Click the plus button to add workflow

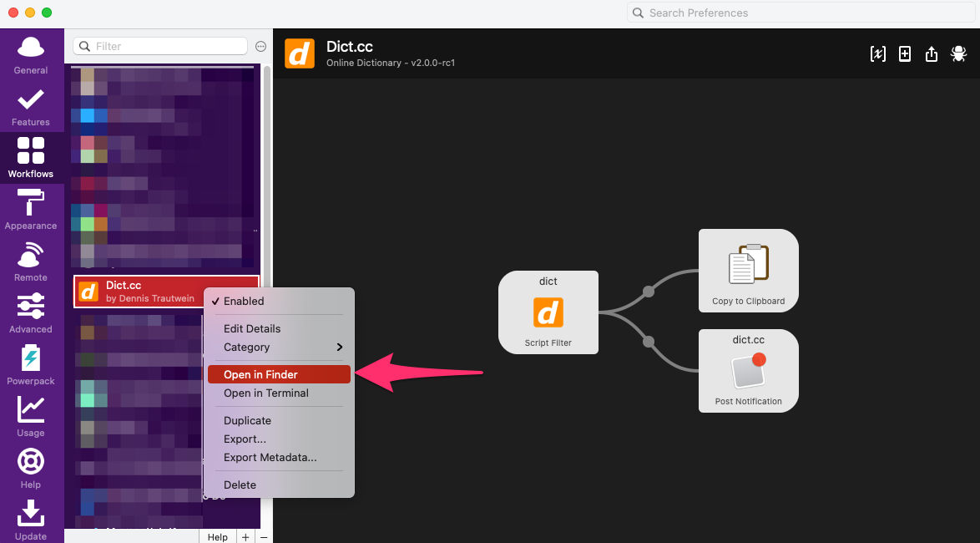(245, 537)
